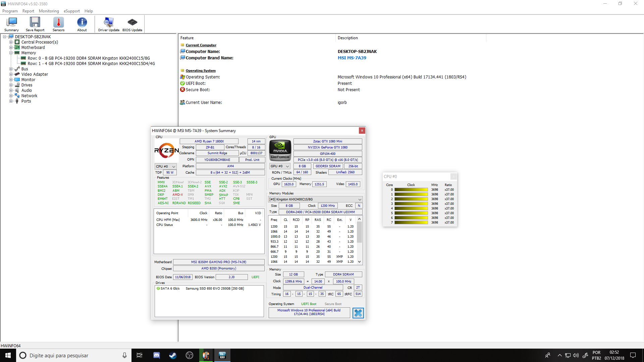644x362 pixels.
Task: Click the UEFI Boot green check icon
Action: pyautogui.click(x=182, y=83)
